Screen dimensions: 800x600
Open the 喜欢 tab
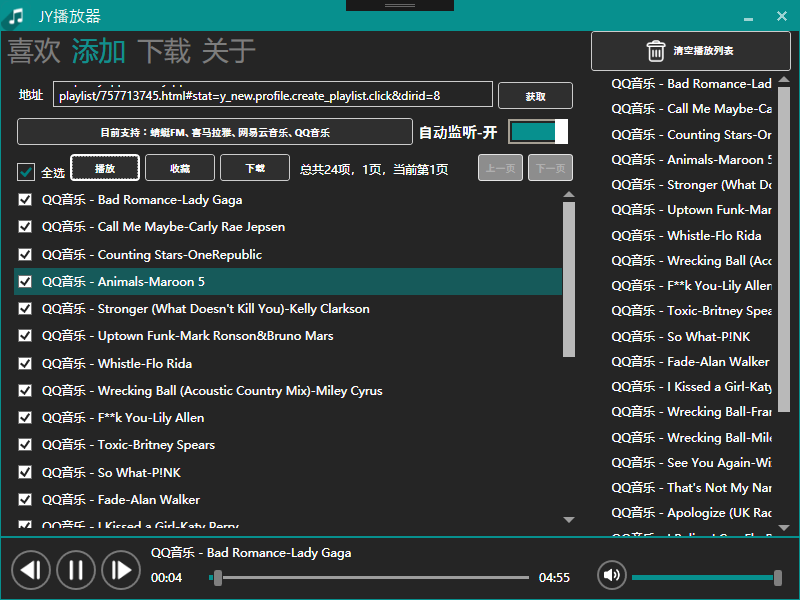point(34,51)
